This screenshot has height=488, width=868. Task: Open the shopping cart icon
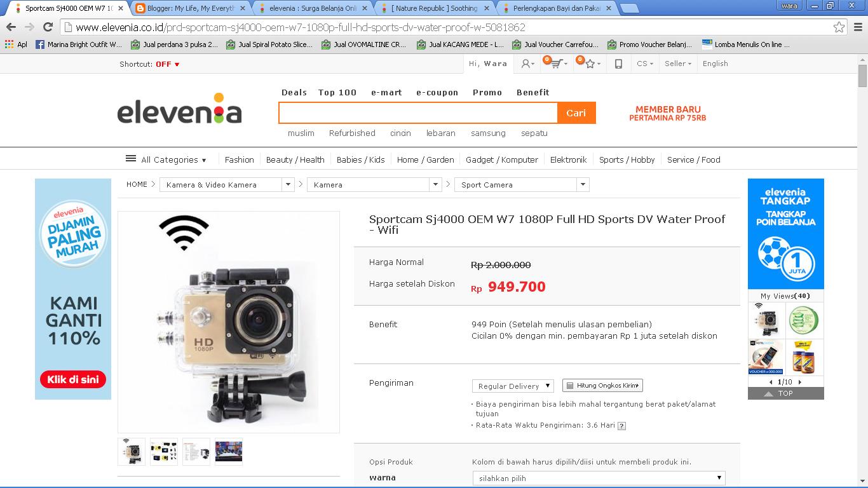[556, 64]
